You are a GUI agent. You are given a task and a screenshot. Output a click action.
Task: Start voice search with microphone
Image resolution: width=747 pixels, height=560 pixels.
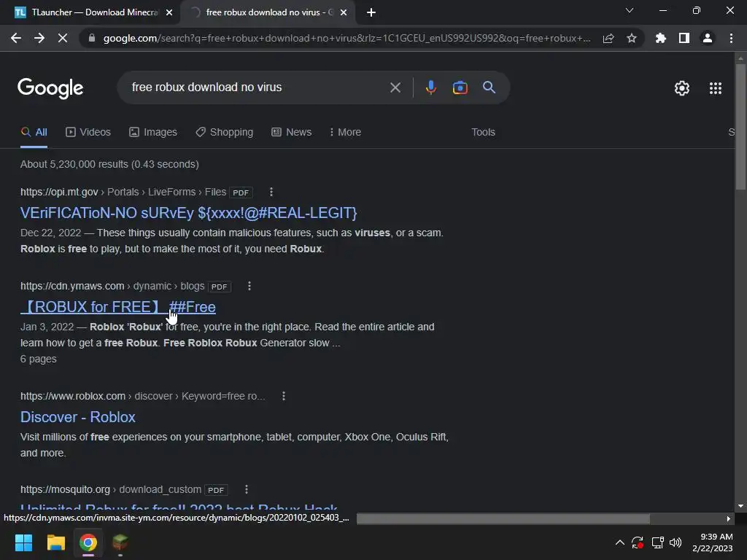click(430, 87)
